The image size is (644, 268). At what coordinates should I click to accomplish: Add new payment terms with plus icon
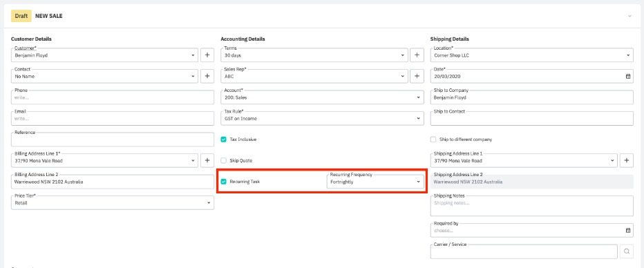[417, 55]
